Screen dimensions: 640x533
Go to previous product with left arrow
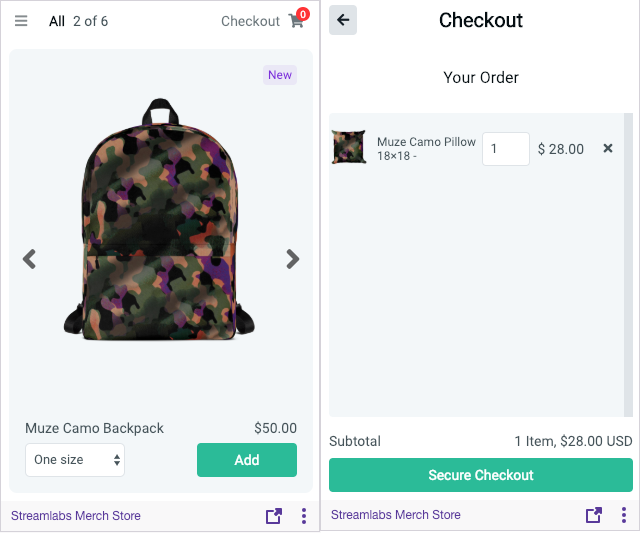point(30,259)
